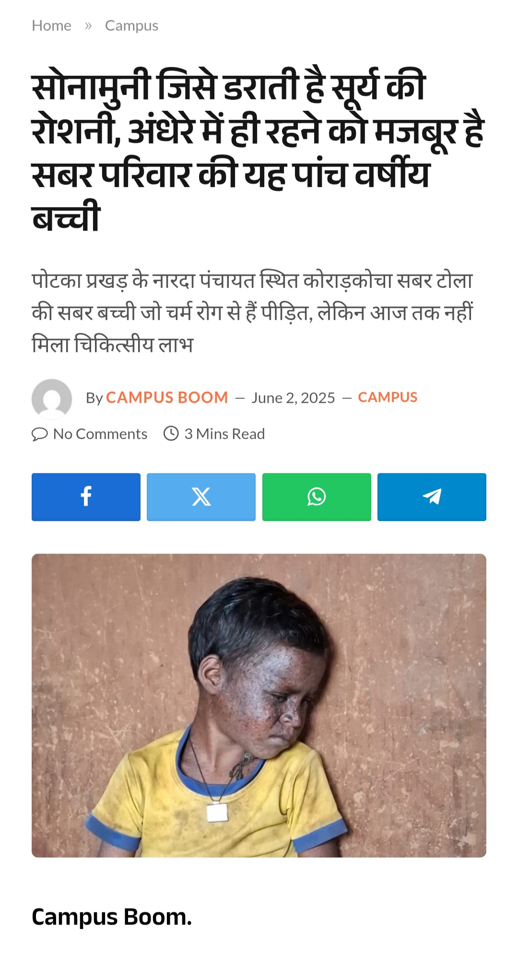
Task: Click the breadcrumb separator arrows
Action: [x=88, y=26]
